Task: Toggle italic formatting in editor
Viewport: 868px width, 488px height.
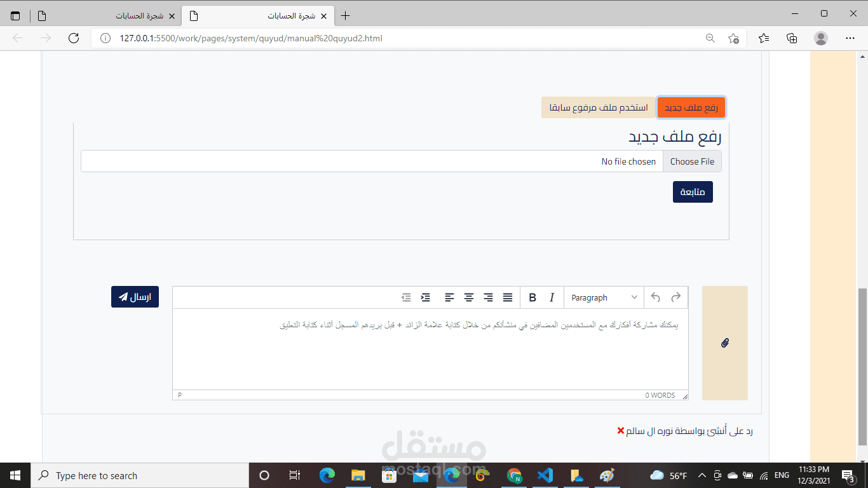Action: (552, 297)
